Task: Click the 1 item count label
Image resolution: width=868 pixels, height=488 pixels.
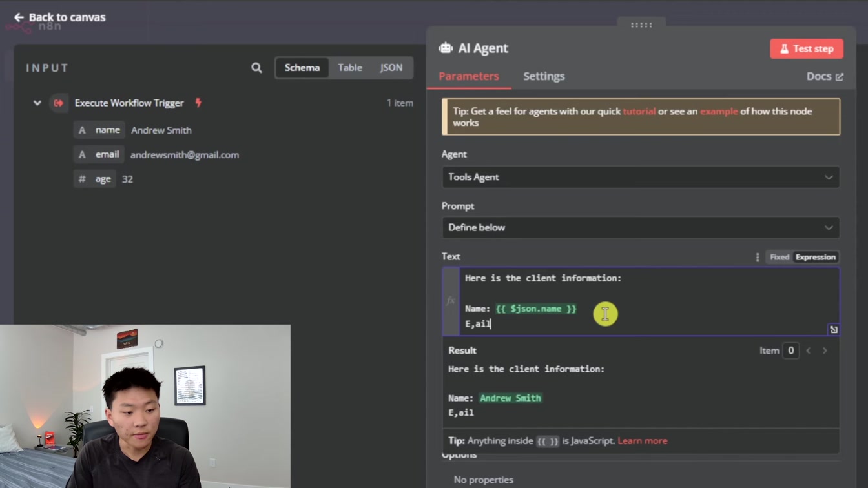Action: (400, 103)
